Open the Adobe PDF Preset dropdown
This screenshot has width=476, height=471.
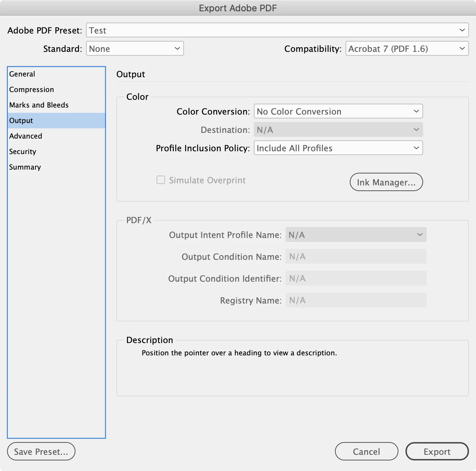[277, 30]
